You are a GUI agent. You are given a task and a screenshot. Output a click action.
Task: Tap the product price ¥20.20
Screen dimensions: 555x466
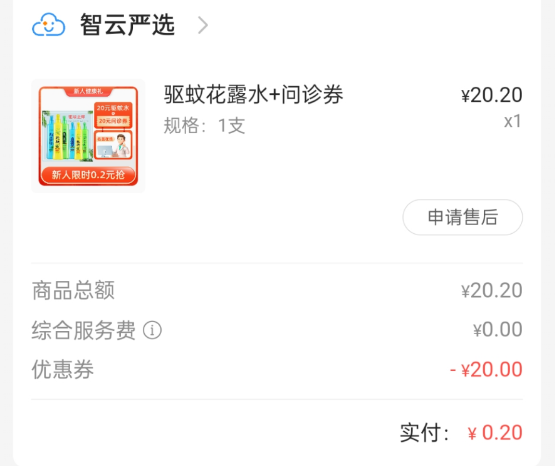point(492,95)
